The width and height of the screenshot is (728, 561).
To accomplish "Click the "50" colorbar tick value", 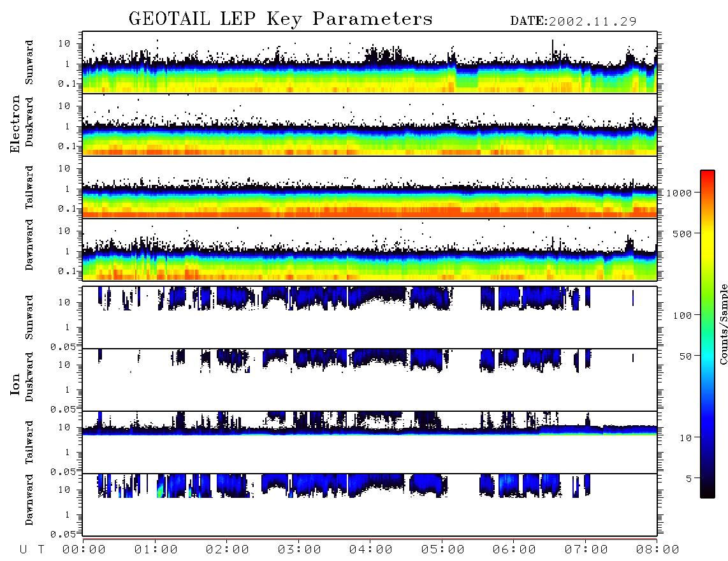I will click(x=685, y=356).
